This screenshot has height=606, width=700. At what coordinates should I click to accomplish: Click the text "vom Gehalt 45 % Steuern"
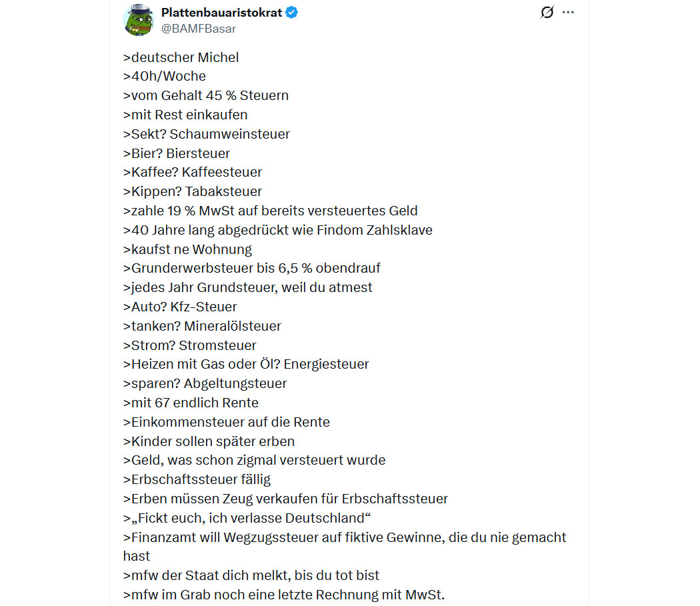(210, 95)
